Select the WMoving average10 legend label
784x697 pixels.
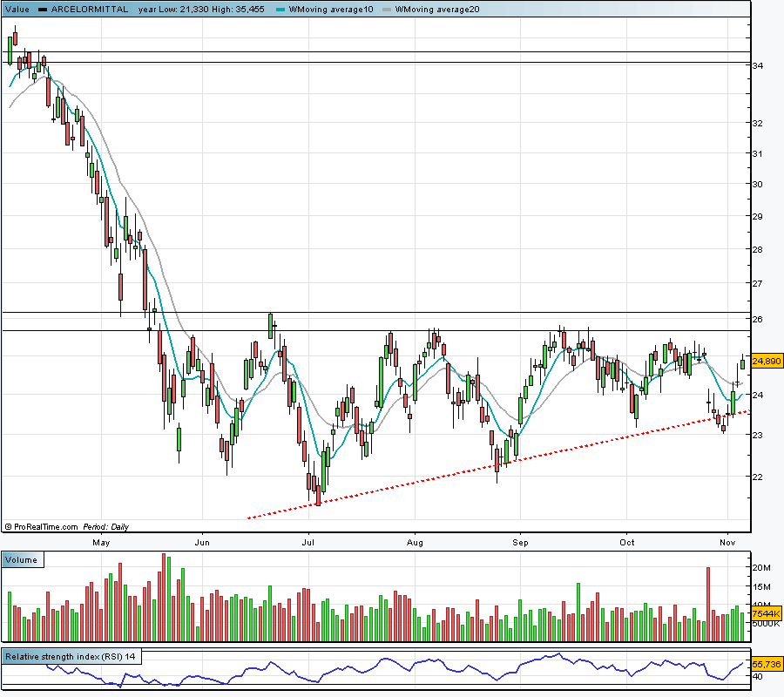coord(331,9)
